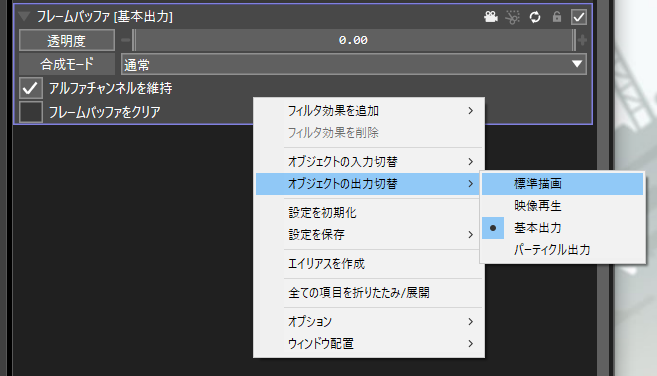Choose 全ての項目を折りたたみ/展開
Screen dimensions: 657x376
pyautogui.click(x=369, y=293)
